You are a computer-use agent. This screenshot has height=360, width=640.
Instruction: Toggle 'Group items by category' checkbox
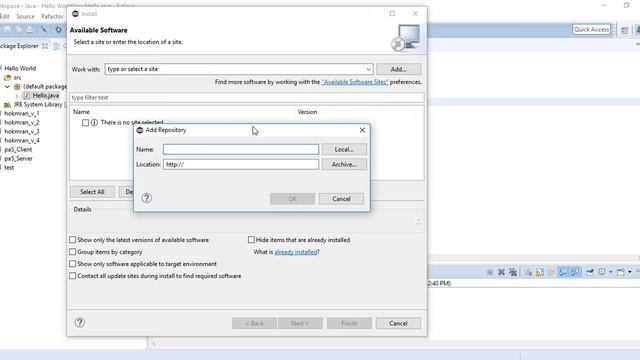click(x=73, y=252)
